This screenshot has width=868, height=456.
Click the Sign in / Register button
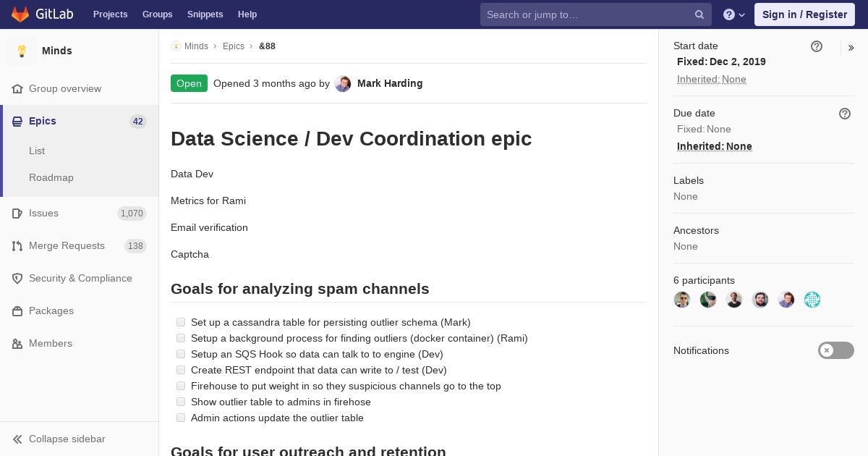pos(804,14)
